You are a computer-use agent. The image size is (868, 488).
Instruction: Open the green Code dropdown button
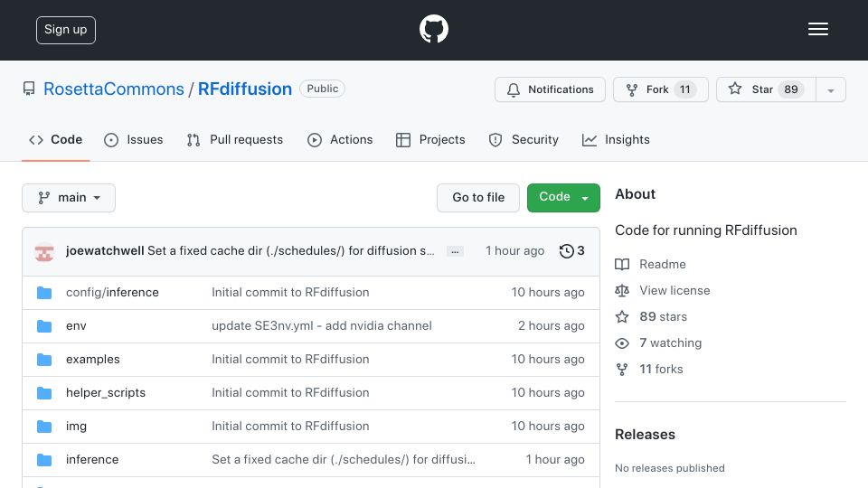coord(563,198)
